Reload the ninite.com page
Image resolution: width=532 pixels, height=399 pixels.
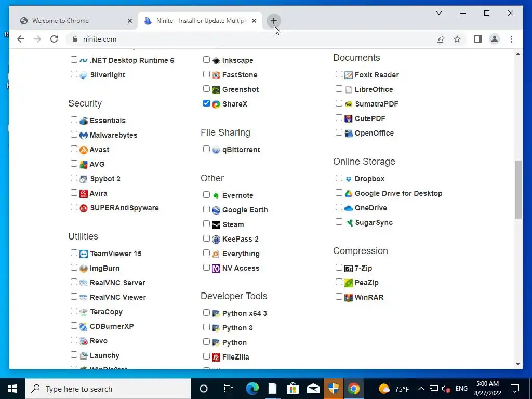click(x=54, y=39)
